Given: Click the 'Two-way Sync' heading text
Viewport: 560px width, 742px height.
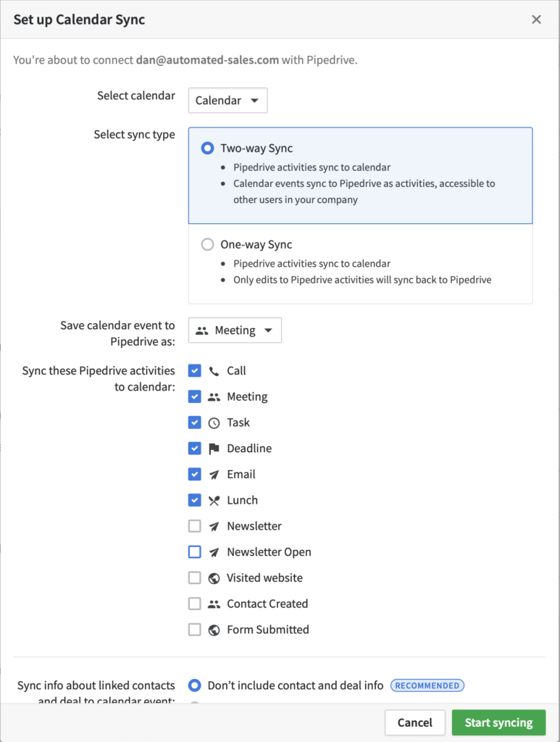Looking at the screenshot, I should (x=256, y=149).
